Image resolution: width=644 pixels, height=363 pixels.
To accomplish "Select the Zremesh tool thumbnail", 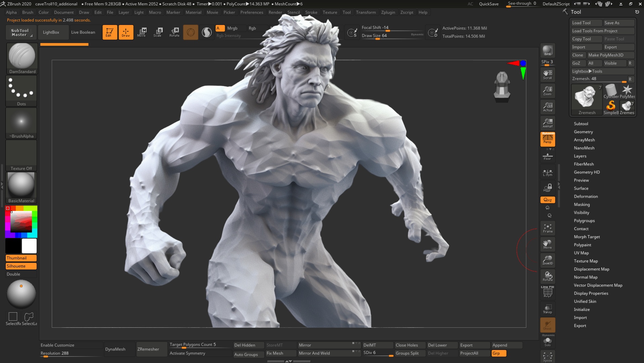I will [x=587, y=99].
